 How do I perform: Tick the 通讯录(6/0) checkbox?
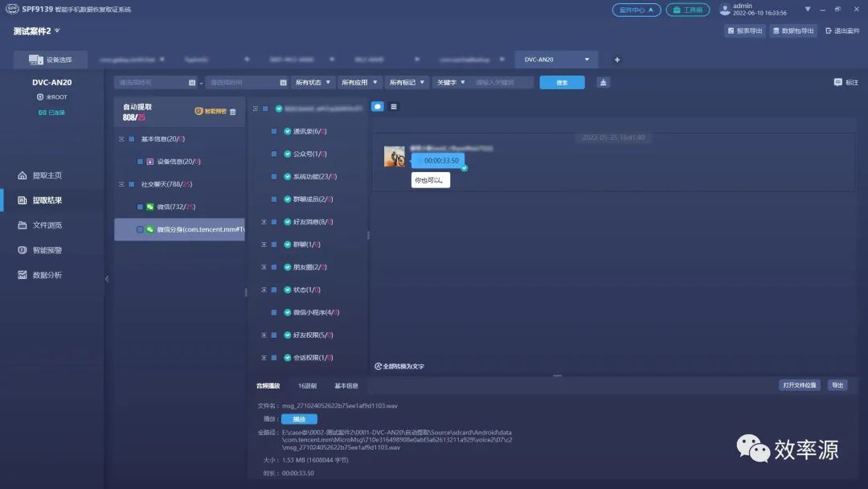click(x=274, y=131)
